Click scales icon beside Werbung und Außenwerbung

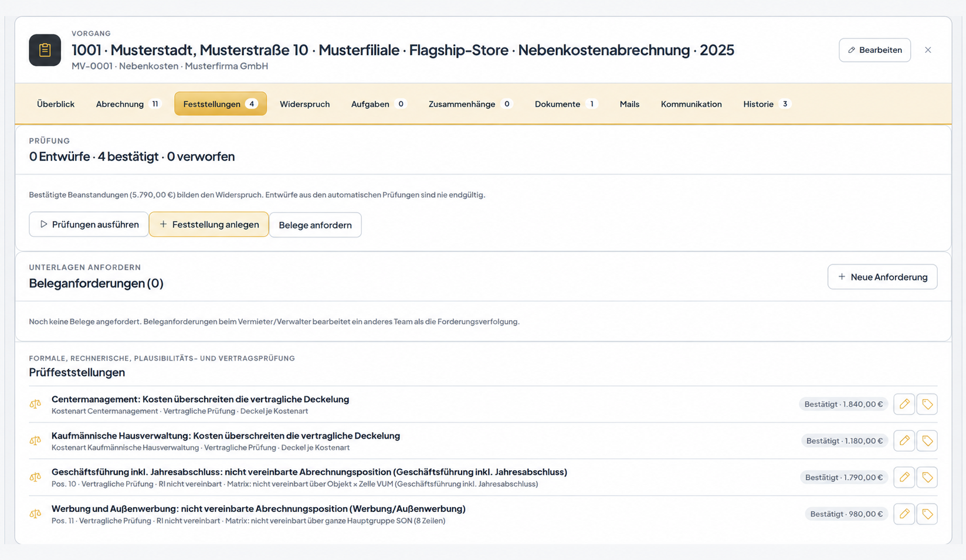pyautogui.click(x=35, y=514)
